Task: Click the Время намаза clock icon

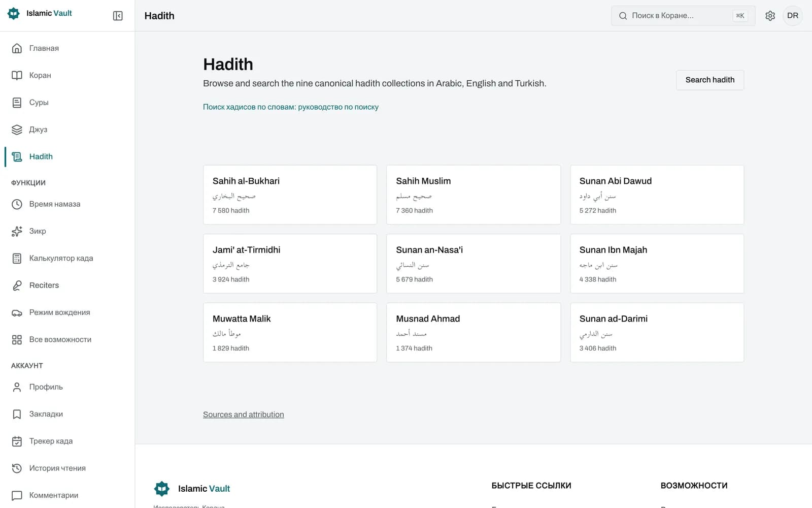Action: [x=17, y=204]
